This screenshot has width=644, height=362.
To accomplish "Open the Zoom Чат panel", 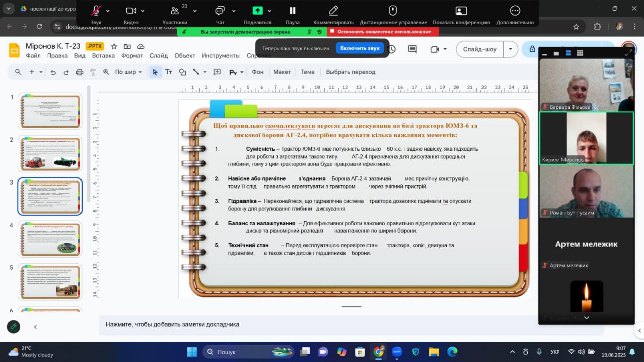I will point(220,14).
